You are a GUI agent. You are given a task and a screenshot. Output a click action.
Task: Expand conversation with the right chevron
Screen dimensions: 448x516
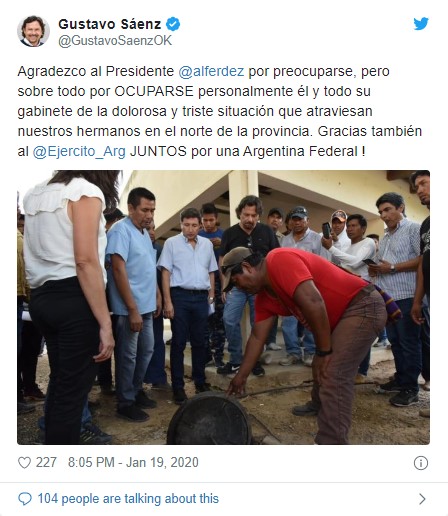coord(422,499)
